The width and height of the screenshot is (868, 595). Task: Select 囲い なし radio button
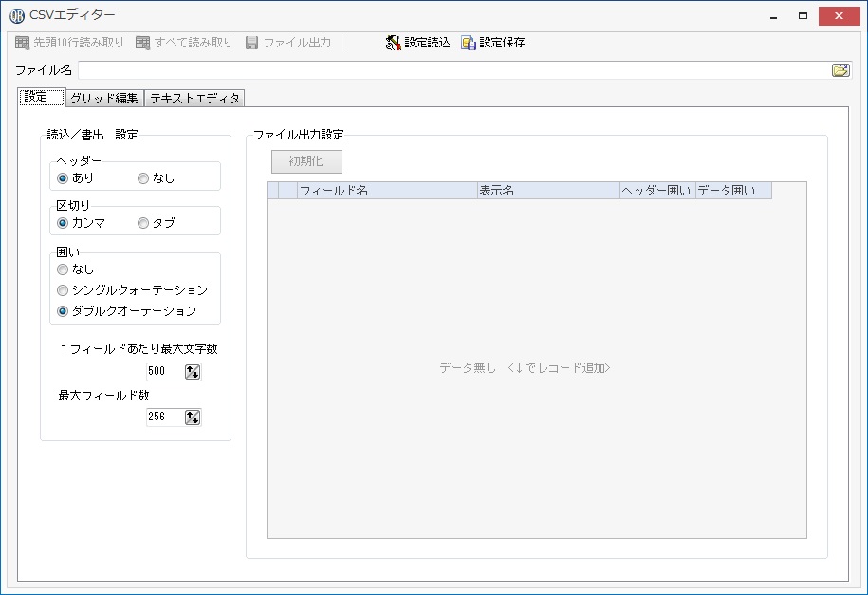tap(63, 270)
